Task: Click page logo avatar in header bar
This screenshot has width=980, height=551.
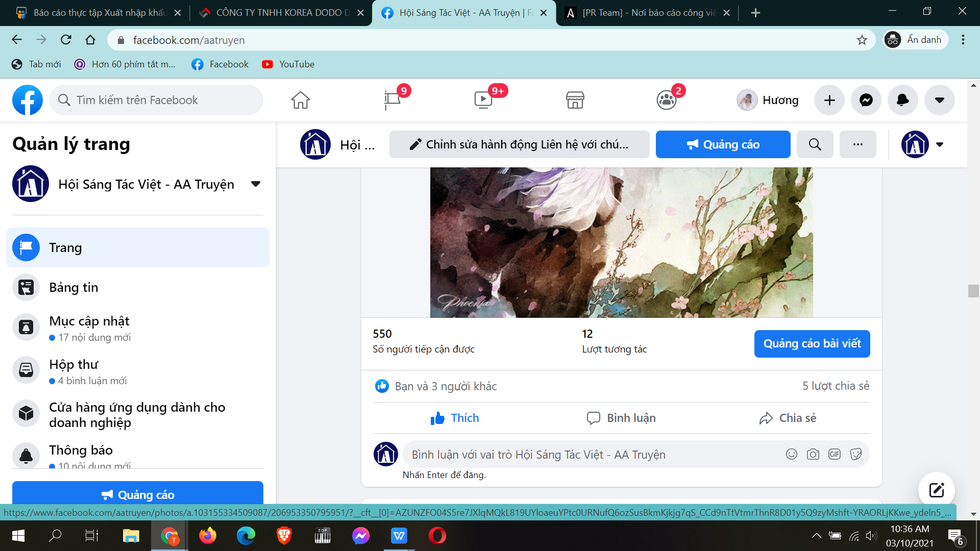Action: (315, 144)
